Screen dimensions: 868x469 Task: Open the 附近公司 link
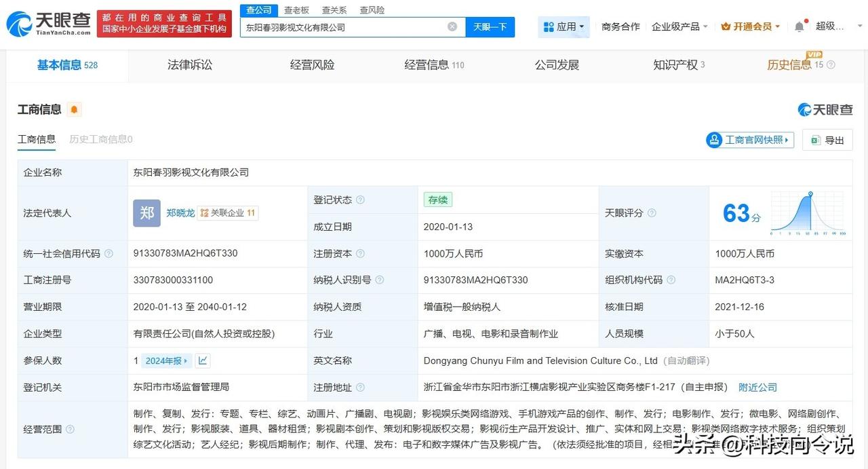[x=757, y=388]
